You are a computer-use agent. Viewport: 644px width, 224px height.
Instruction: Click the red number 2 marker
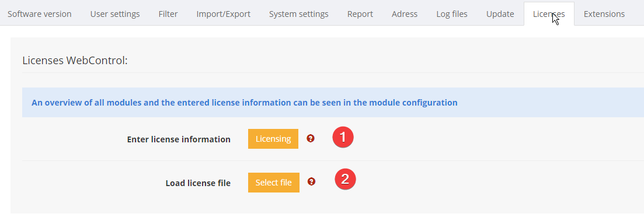[x=345, y=179]
